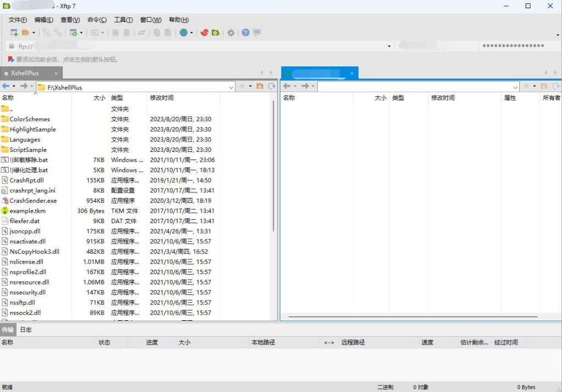Screen dimensions: 562x392
Task: Expand the new session button dropdown arrow
Action: 33,32
